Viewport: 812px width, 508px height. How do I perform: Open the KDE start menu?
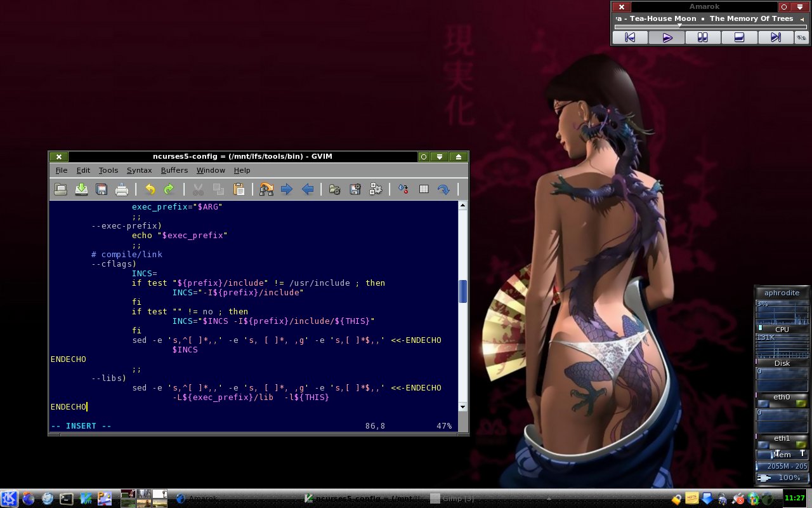click(9, 499)
